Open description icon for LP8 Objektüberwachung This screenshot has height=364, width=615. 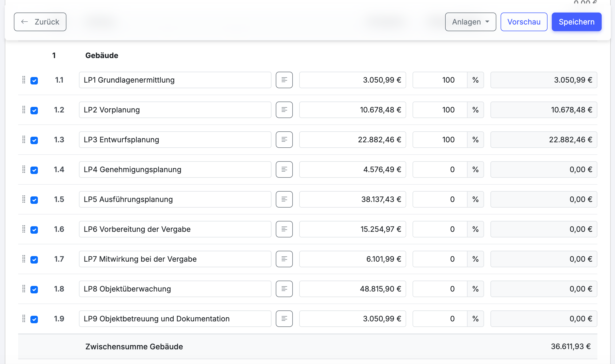pos(284,289)
